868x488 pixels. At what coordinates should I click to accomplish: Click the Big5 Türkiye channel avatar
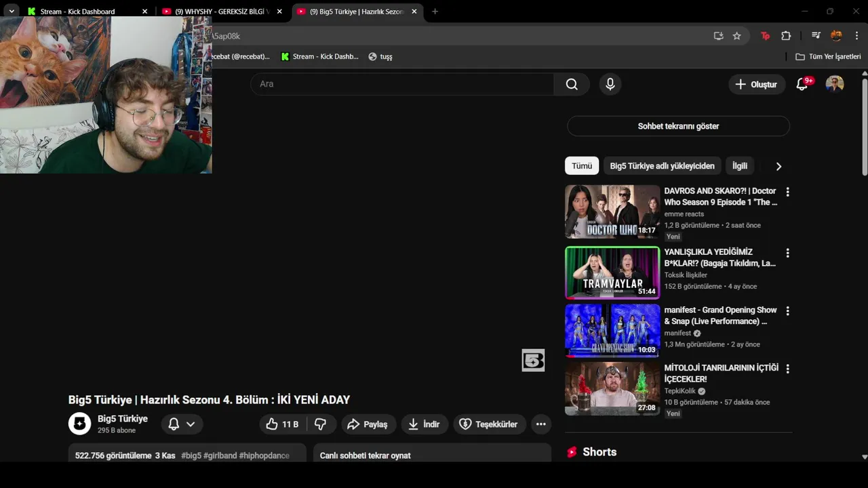[79, 424]
